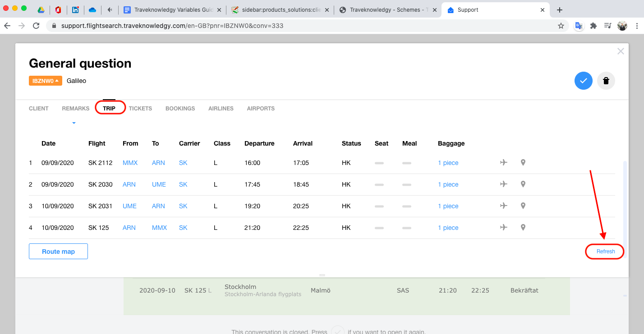Close the General question dialog
The height and width of the screenshot is (334, 644).
(x=621, y=51)
